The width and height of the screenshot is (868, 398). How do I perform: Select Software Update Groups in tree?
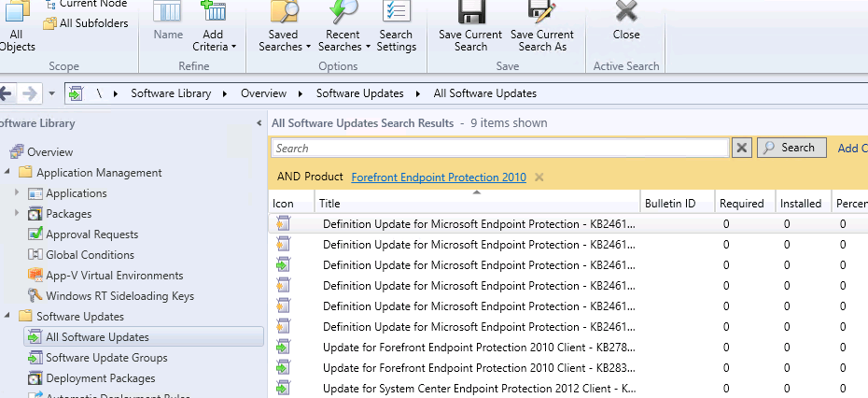tap(106, 358)
